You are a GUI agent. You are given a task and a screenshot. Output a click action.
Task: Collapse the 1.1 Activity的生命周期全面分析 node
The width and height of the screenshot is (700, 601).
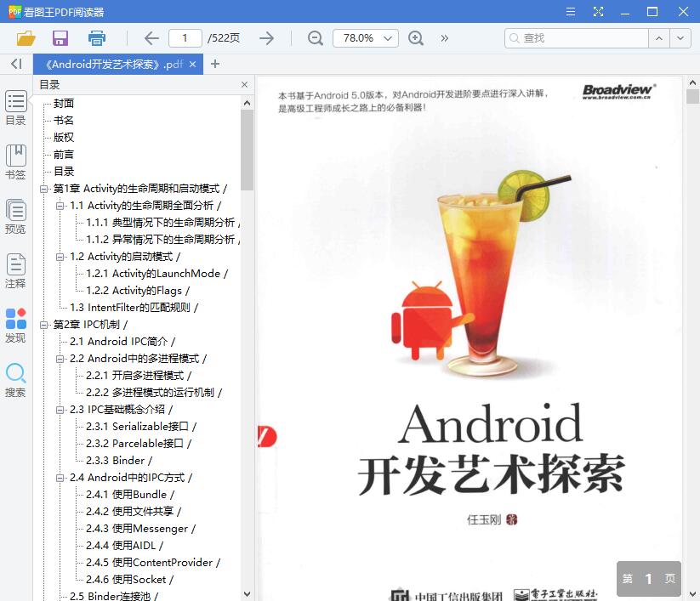click(x=60, y=206)
